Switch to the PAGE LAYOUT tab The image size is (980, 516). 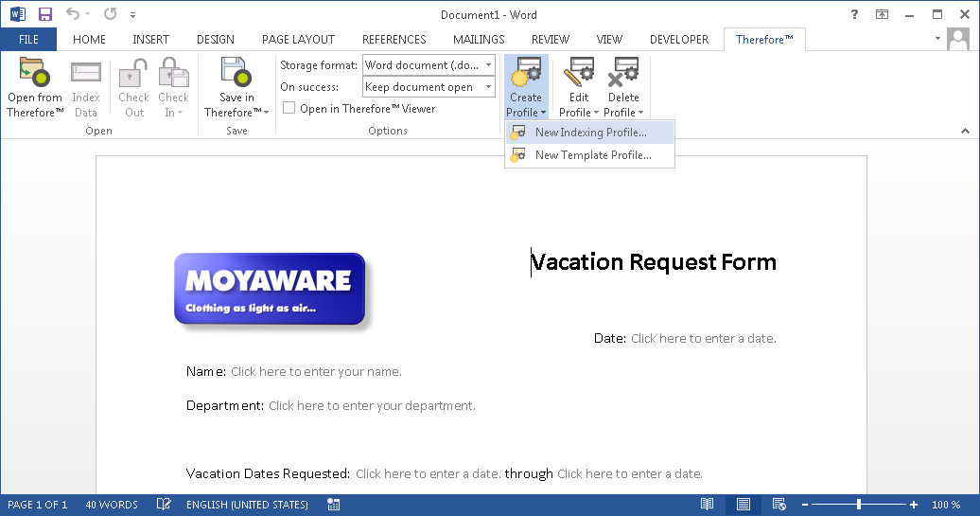tap(298, 40)
